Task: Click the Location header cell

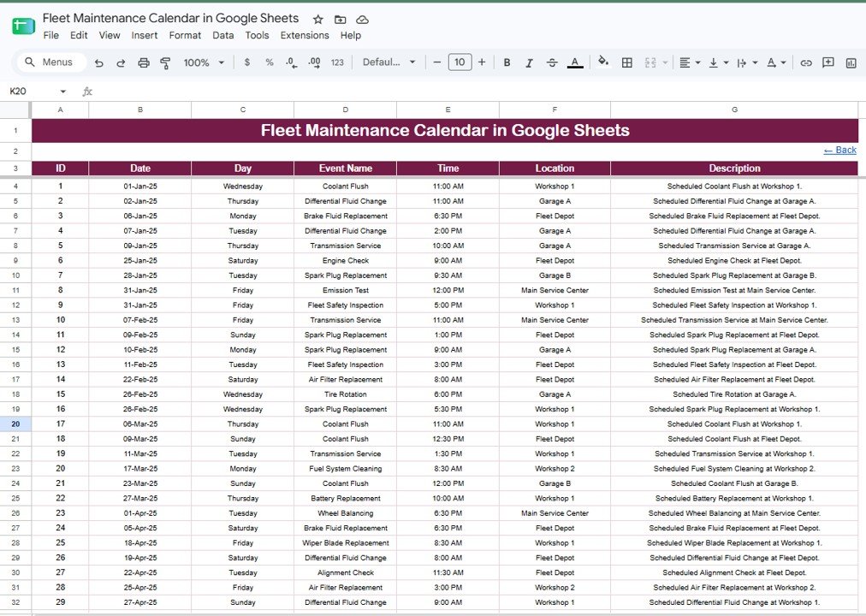Action: pyautogui.click(x=555, y=169)
